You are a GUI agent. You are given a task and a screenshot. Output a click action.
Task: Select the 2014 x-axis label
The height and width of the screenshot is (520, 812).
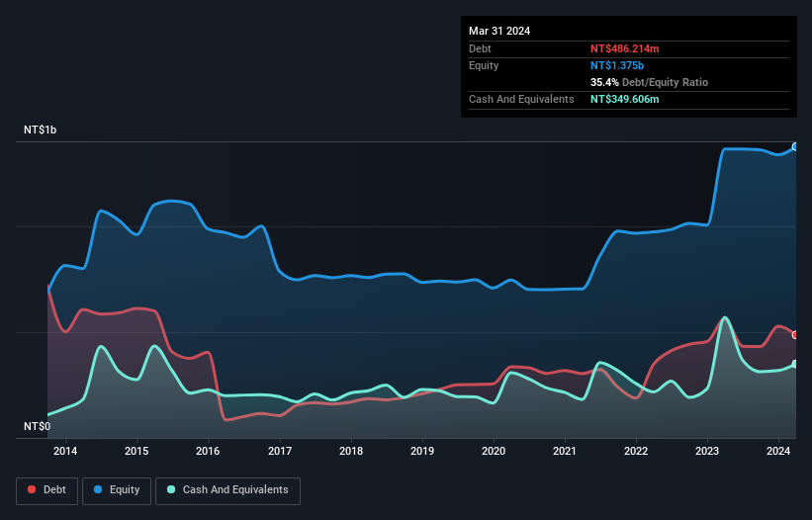point(65,452)
